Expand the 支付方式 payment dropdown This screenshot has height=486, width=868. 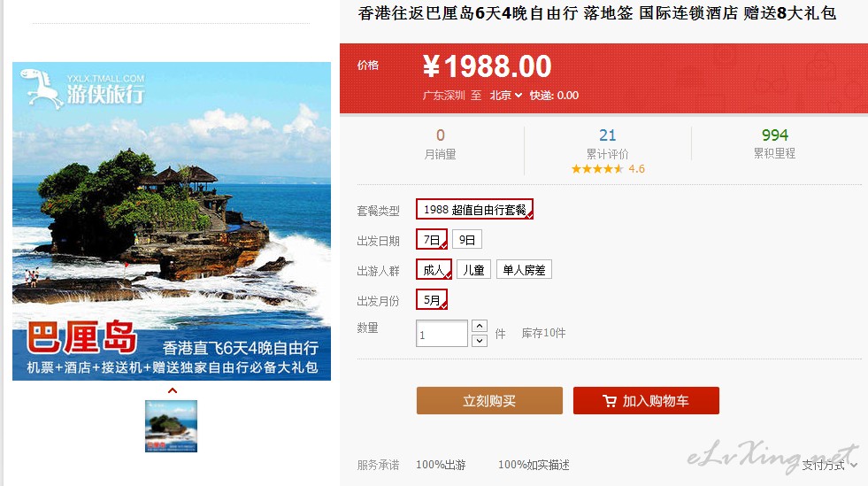[829, 465]
